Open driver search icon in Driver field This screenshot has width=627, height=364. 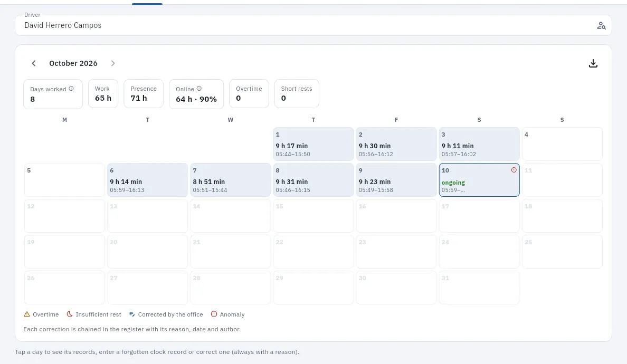click(601, 25)
